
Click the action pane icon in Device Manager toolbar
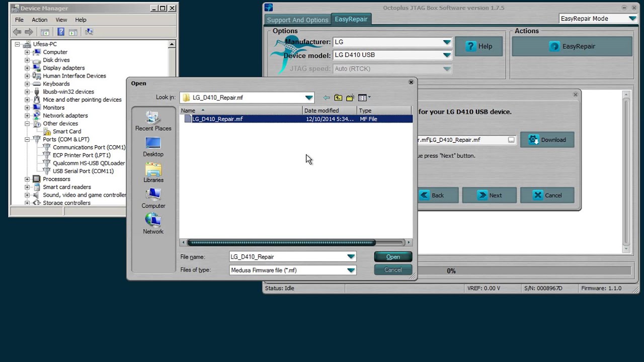[x=73, y=32]
